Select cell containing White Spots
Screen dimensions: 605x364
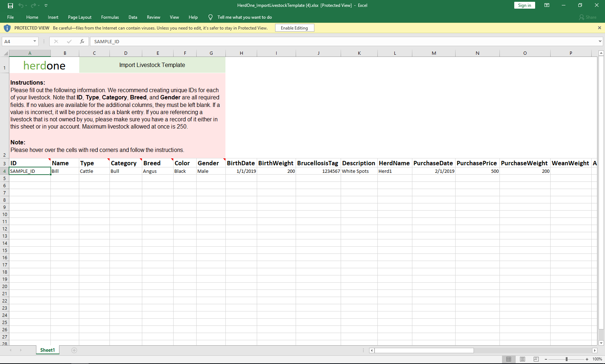click(x=359, y=171)
